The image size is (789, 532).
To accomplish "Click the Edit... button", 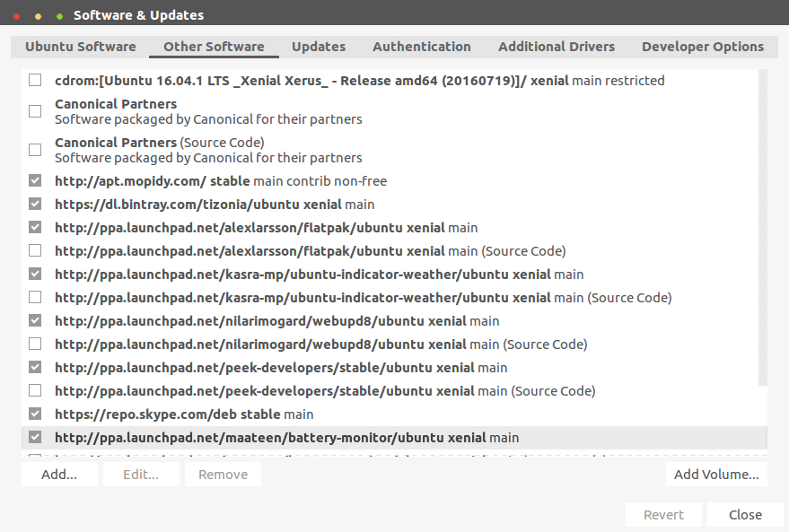I will pos(141,475).
